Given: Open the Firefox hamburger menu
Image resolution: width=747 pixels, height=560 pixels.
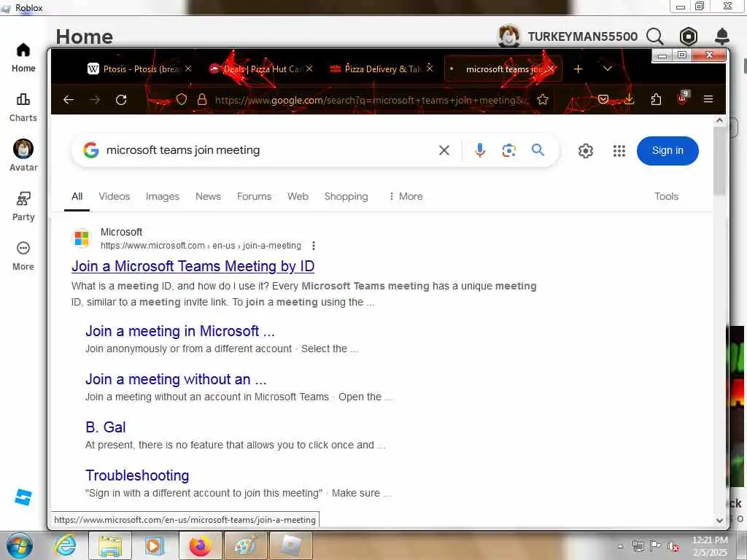Looking at the screenshot, I should coord(708,99).
